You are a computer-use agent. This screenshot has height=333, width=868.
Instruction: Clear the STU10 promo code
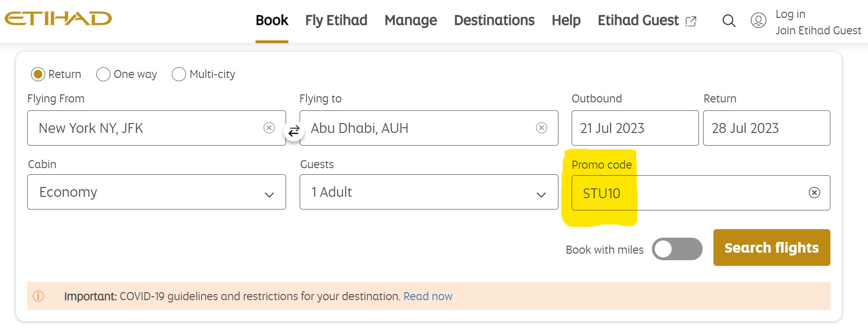pyautogui.click(x=814, y=192)
